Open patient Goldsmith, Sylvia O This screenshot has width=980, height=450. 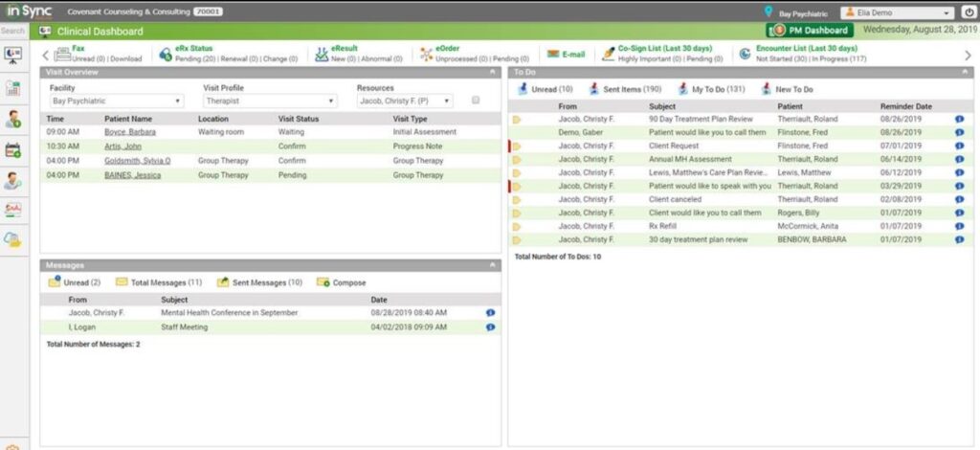138,161
